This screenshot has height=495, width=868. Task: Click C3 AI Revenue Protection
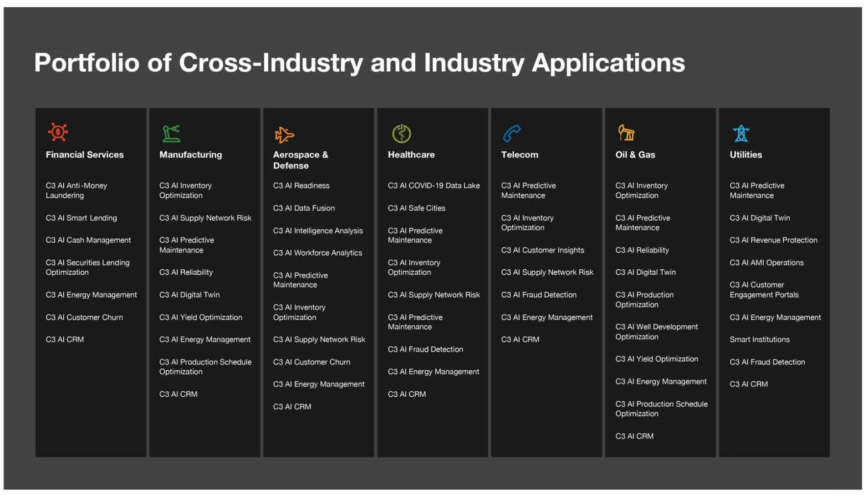[x=773, y=240]
